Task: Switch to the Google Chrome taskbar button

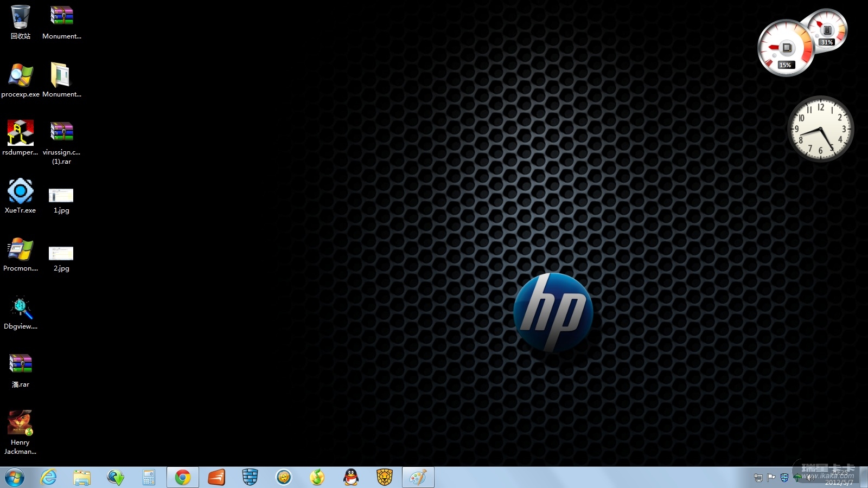Action: 183,478
